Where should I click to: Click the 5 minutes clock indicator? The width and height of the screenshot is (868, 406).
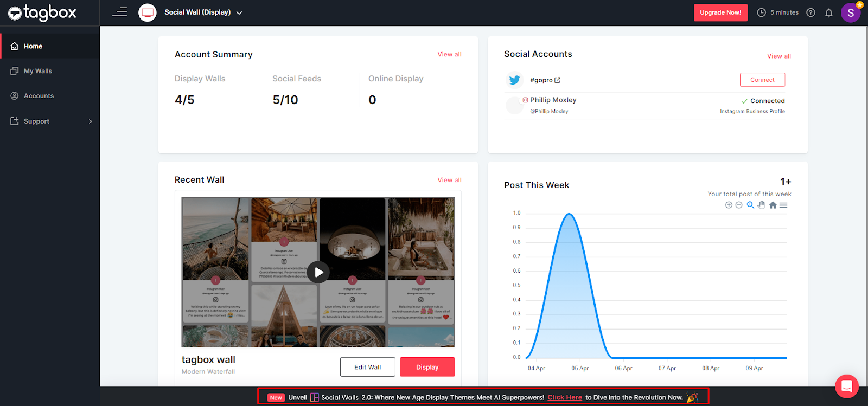click(x=777, y=12)
